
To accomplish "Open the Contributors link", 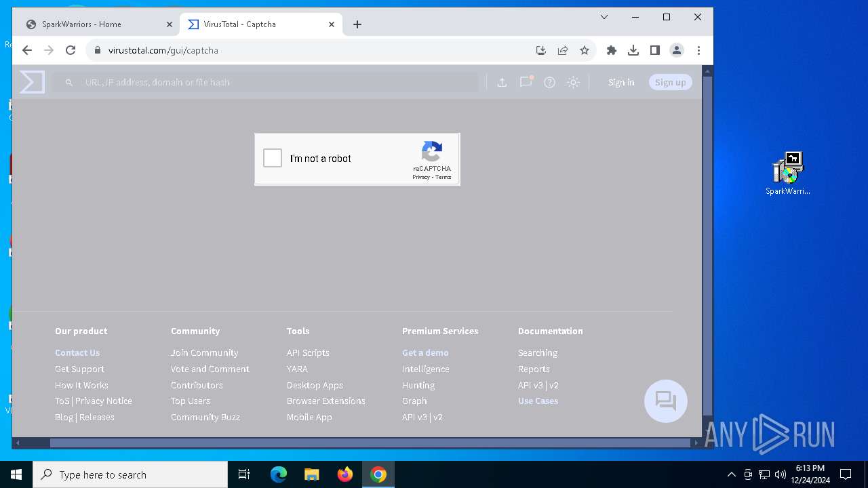I will [197, 385].
